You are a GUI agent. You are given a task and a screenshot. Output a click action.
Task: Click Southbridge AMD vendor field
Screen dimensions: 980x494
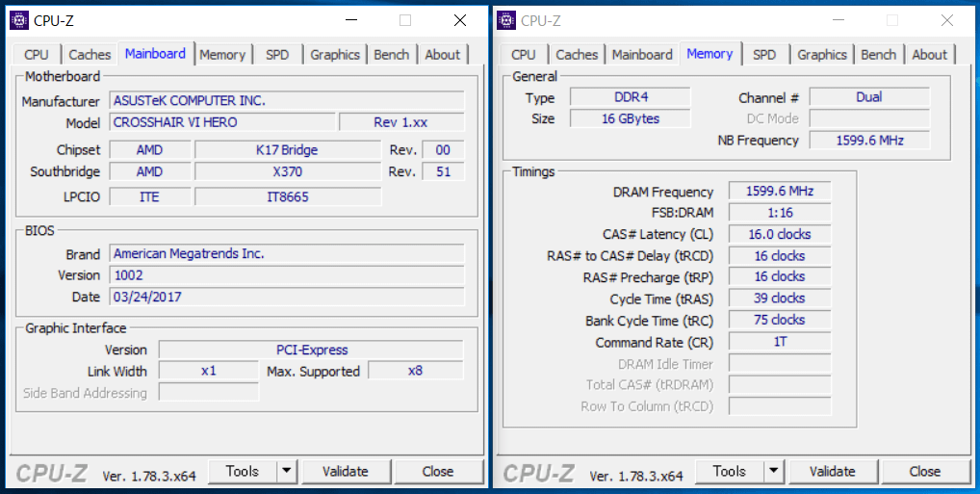pyautogui.click(x=150, y=171)
